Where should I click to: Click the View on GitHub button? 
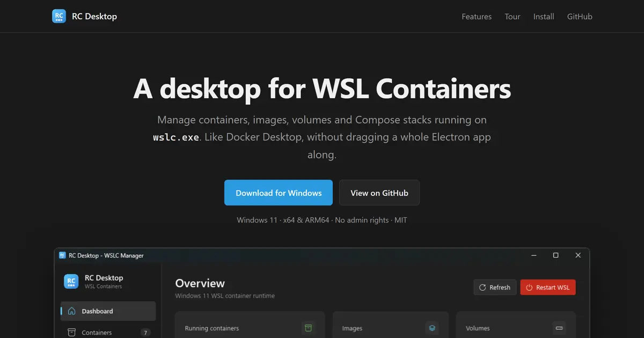click(379, 193)
